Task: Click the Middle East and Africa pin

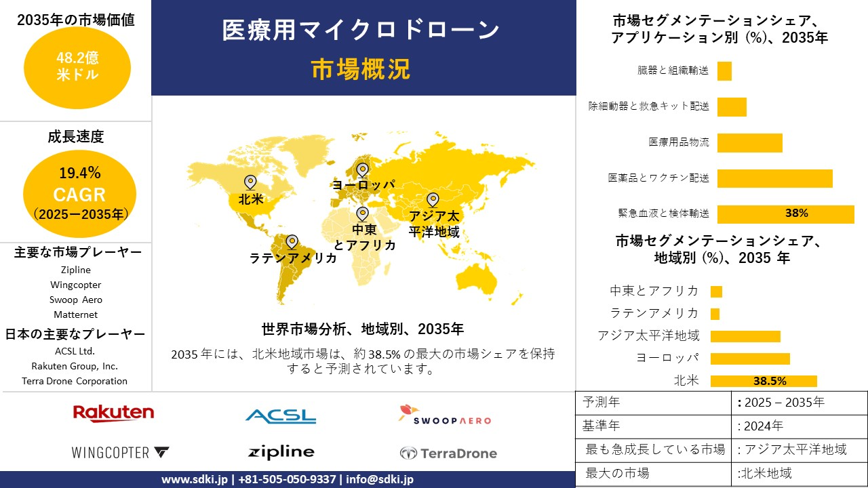Action: click(362, 214)
